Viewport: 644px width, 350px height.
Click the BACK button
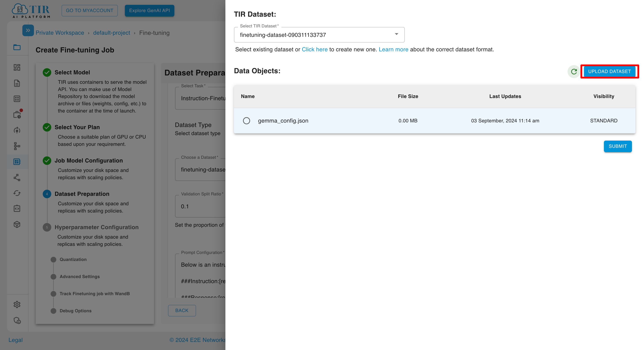pyautogui.click(x=182, y=311)
